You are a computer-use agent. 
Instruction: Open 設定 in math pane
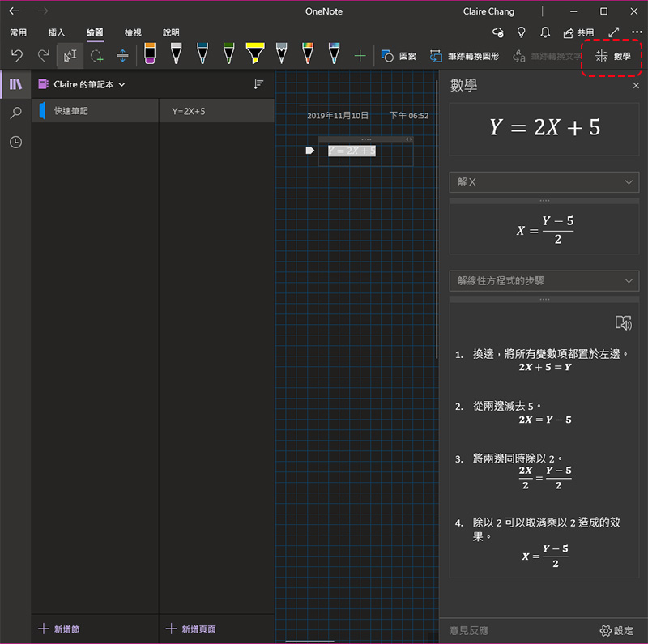[x=616, y=630]
